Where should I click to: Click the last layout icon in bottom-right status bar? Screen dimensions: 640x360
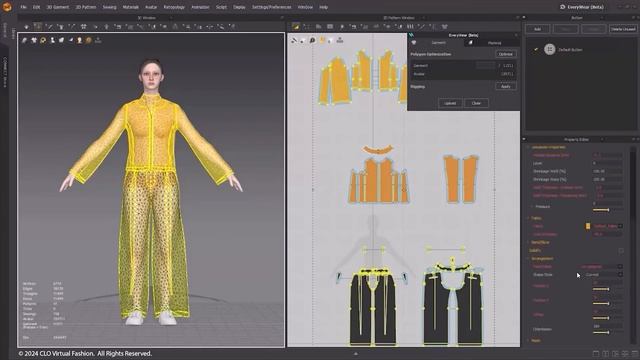(635, 354)
